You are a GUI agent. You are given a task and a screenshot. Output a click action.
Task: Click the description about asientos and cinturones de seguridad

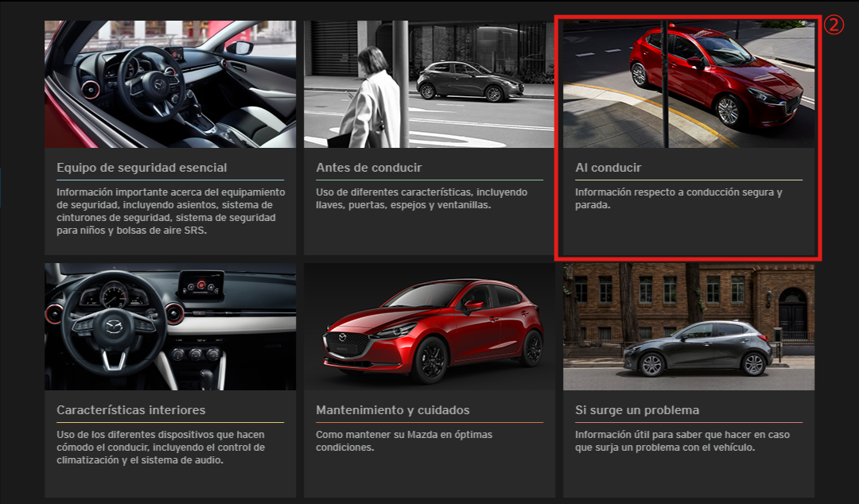(x=170, y=211)
